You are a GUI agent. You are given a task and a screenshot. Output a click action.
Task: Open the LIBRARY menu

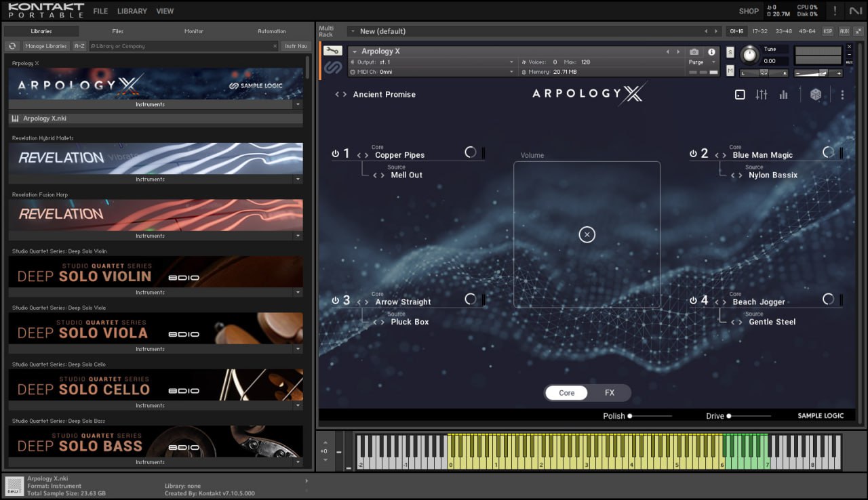(132, 11)
